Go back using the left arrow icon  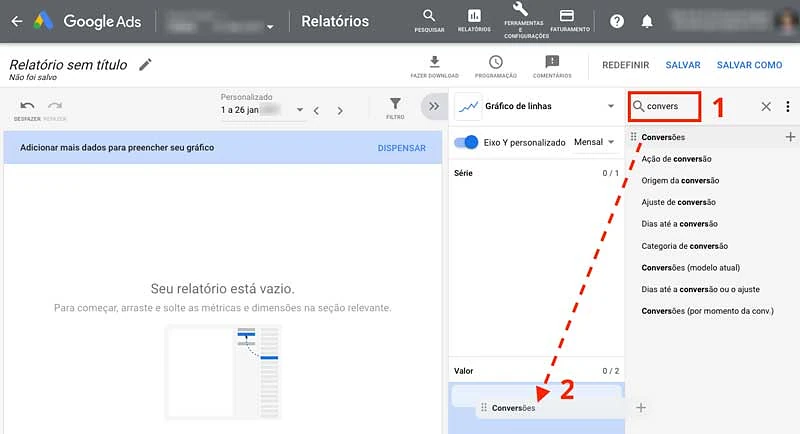[x=17, y=21]
